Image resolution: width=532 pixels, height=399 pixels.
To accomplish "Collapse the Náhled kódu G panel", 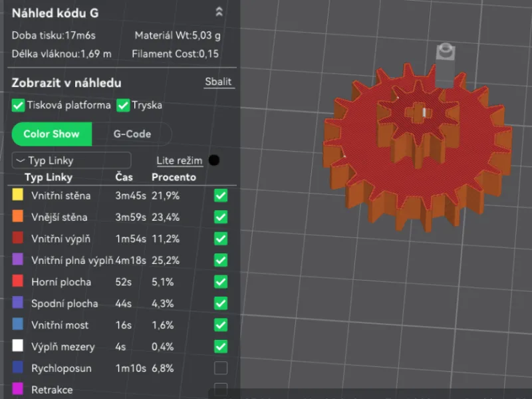I will (219, 12).
